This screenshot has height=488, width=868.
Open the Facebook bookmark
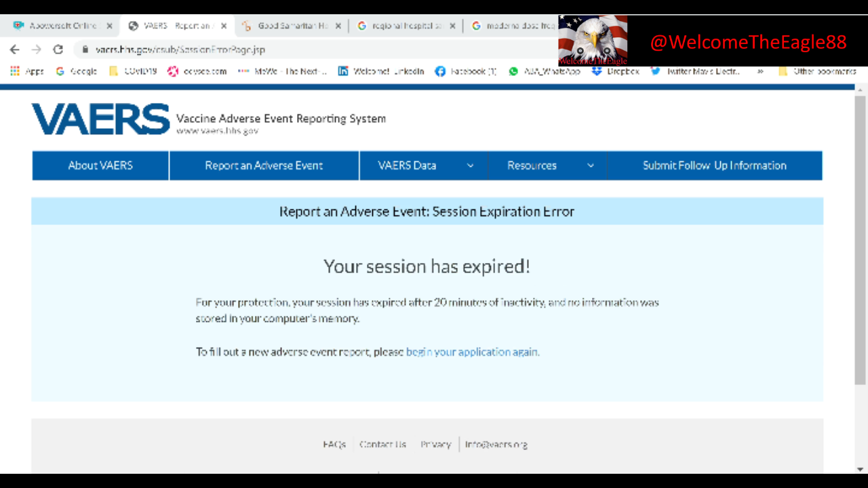(x=466, y=71)
